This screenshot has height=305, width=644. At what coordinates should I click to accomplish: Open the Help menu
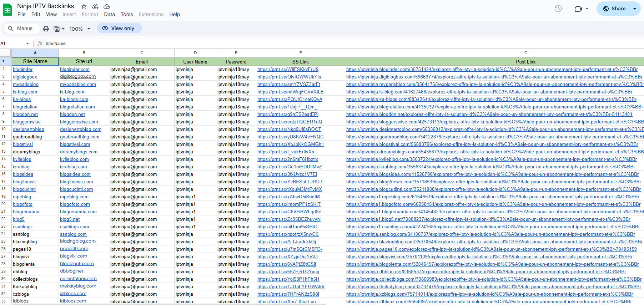175,14
